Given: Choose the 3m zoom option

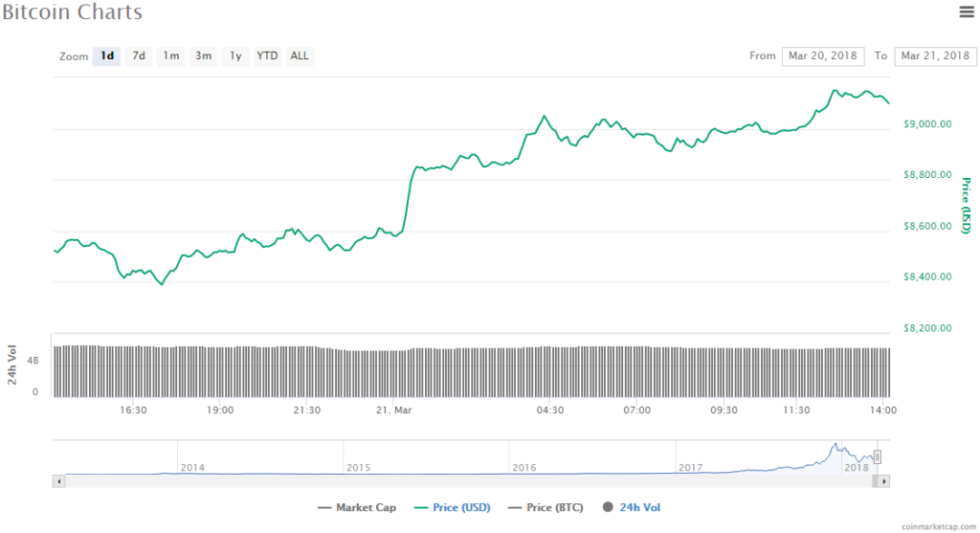Looking at the screenshot, I should pyautogui.click(x=203, y=56).
